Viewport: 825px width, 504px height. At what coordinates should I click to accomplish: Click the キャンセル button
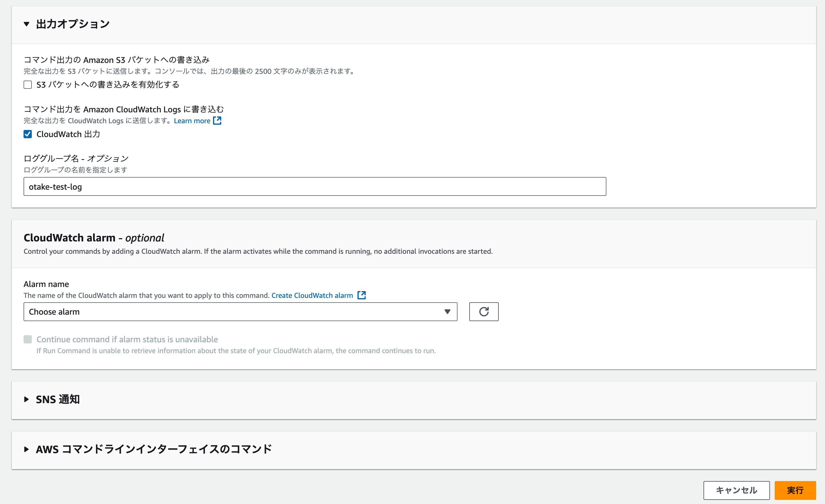coord(737,490)
